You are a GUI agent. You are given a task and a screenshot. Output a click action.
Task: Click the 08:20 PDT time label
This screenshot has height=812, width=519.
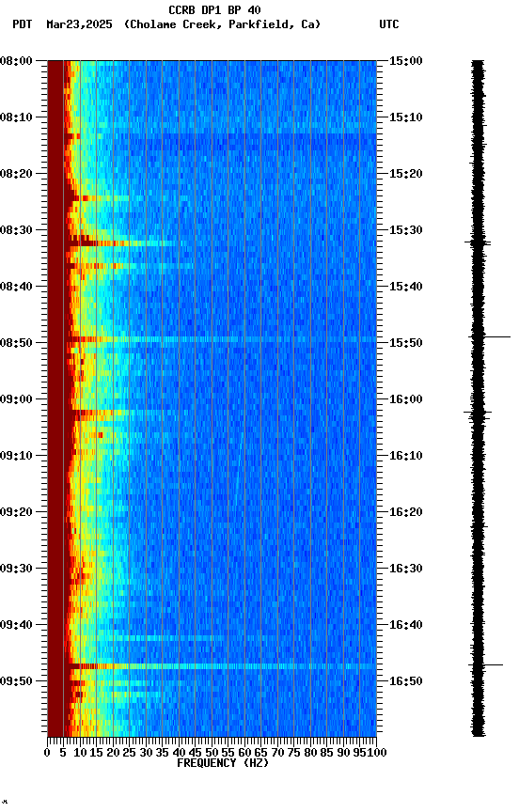coord(16,174)
